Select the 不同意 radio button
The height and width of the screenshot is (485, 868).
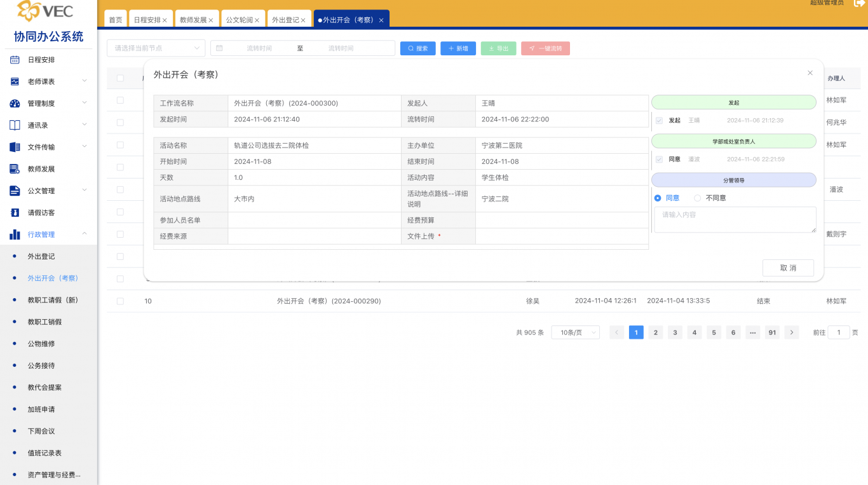[x=698, y=198]
